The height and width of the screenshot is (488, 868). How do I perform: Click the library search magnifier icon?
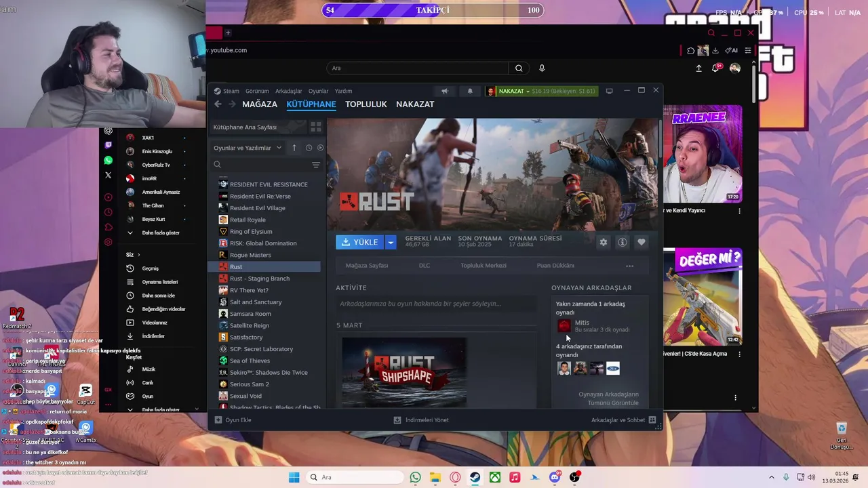click(x=218, y=165)
